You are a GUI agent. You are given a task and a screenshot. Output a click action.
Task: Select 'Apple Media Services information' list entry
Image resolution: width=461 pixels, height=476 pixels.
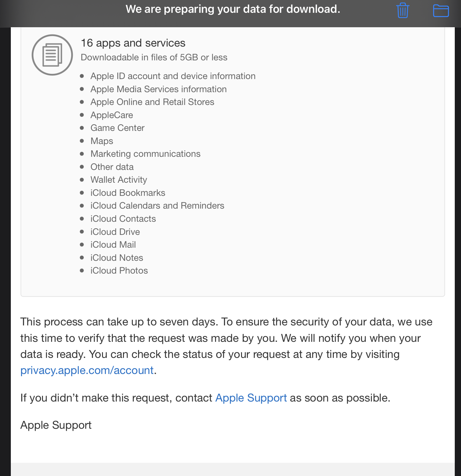(x=158, y=89)
